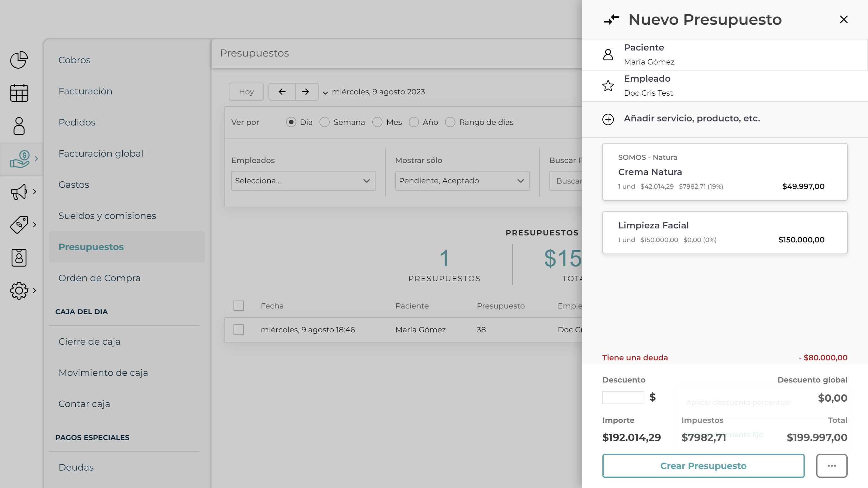Open Facturación global menu item
The height and width of the screenshot is (488, 868).
(x=101, y=153)
